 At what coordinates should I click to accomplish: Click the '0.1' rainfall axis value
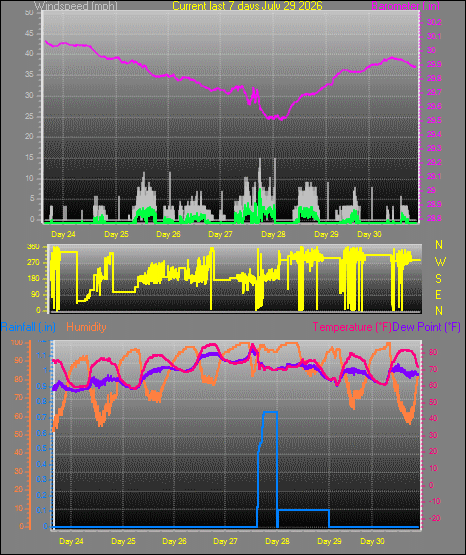(42, 510)
